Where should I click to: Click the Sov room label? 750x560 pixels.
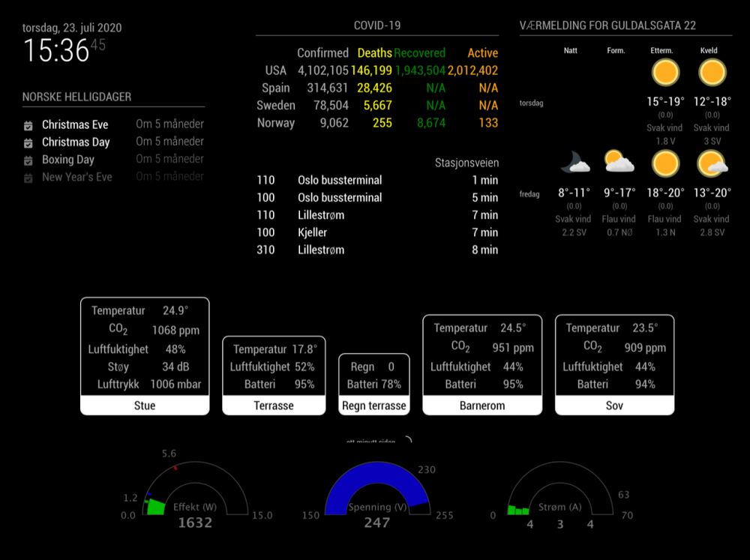614,406
